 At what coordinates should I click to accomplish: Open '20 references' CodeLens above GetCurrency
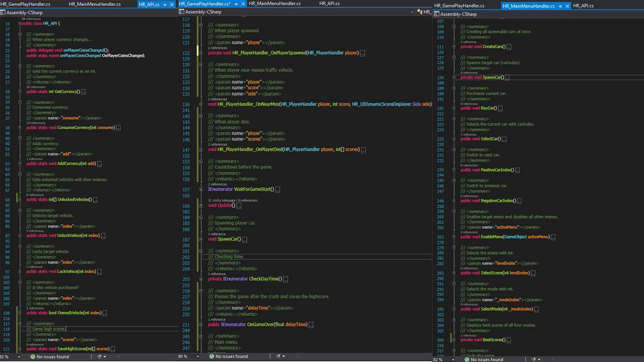36,87
